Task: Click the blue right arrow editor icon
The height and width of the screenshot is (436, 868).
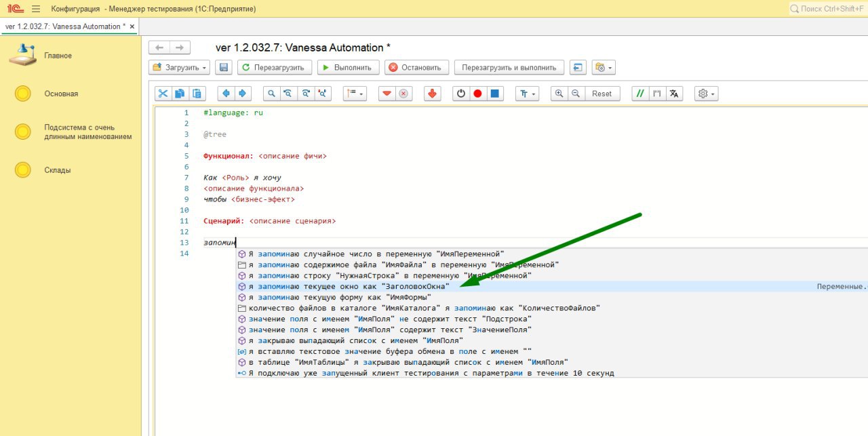Action: click(243, 94)
